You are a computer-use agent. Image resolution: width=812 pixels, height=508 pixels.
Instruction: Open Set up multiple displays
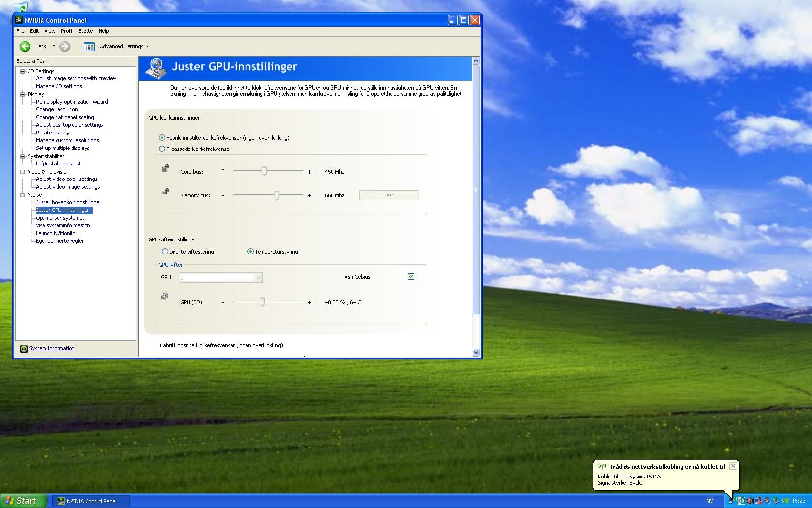[63, 148]
